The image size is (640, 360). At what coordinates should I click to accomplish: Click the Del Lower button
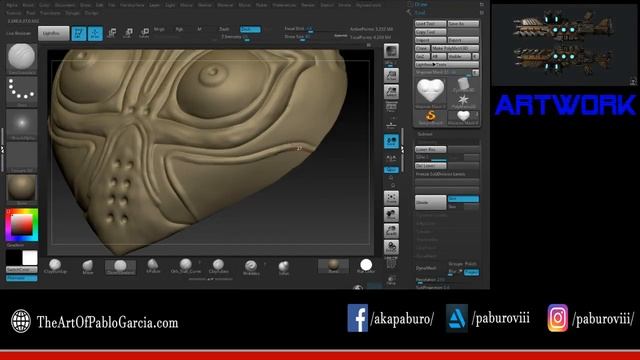tap(431, 166)
